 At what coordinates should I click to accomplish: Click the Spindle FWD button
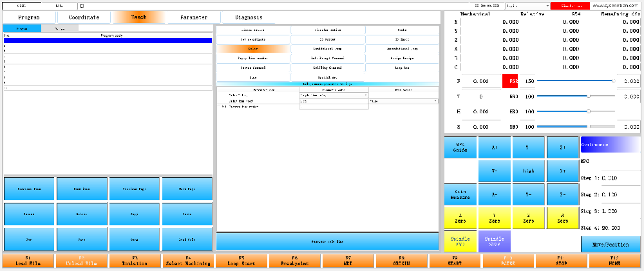460,241
